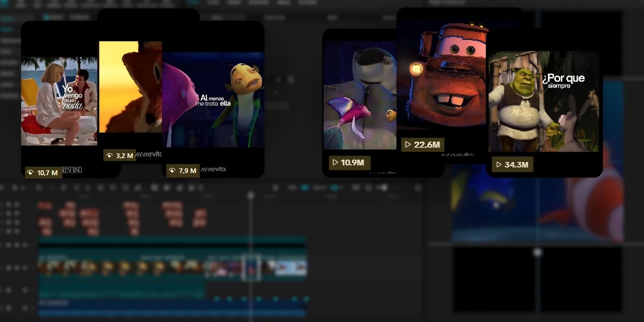
Task: Select the "22.6M" play count
Action: coord(427,145)
